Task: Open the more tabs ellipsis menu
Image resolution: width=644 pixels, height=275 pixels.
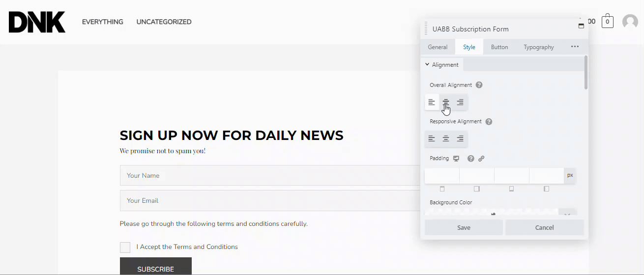Action: click(575, 47)
